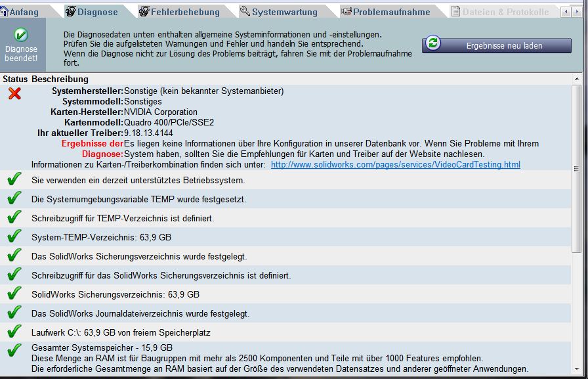588x379 pixels.
Task: Click the scrollbar up arrow
Action: pos(576,79)
